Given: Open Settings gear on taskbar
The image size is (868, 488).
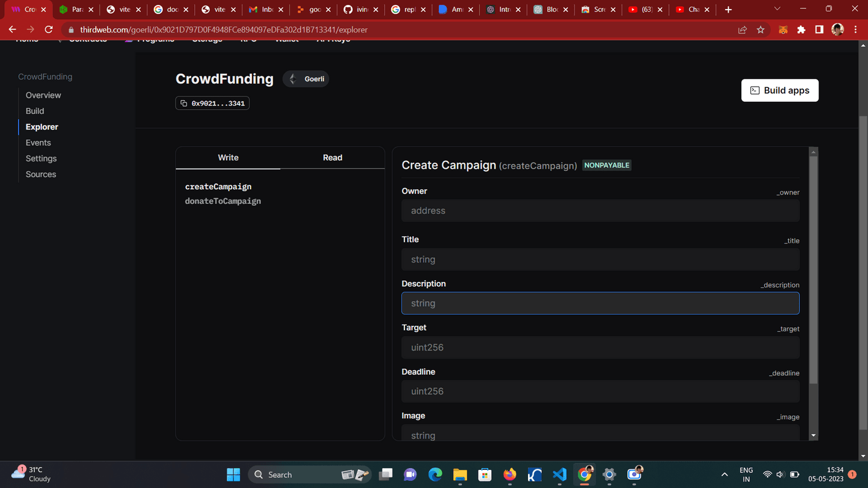Looking at the screenshot, I should tap(609, 475).
